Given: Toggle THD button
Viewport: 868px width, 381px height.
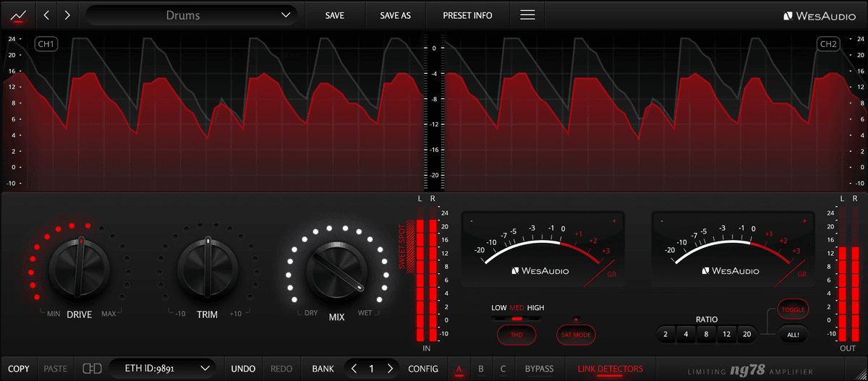Looking at the screenshot, I should [x=516, y=335].
